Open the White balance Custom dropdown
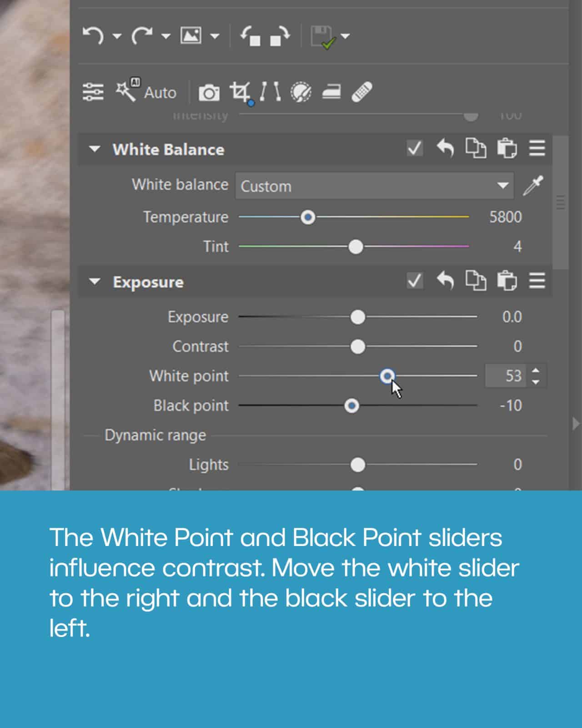Viewport: 582px width, 728px height. pos(374,186)
